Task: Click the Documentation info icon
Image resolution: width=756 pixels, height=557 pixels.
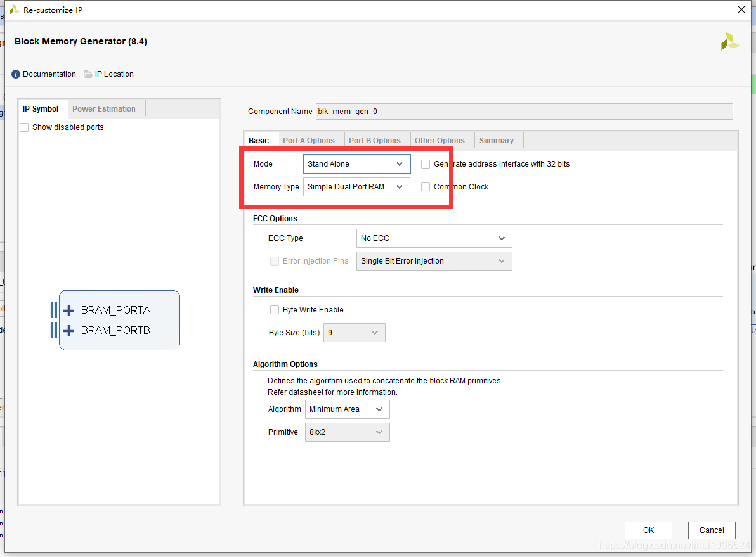Action: point(15,74)
